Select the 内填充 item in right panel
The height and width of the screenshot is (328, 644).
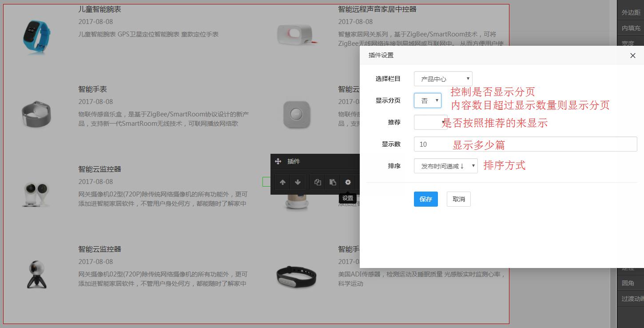tap(631, 28)
